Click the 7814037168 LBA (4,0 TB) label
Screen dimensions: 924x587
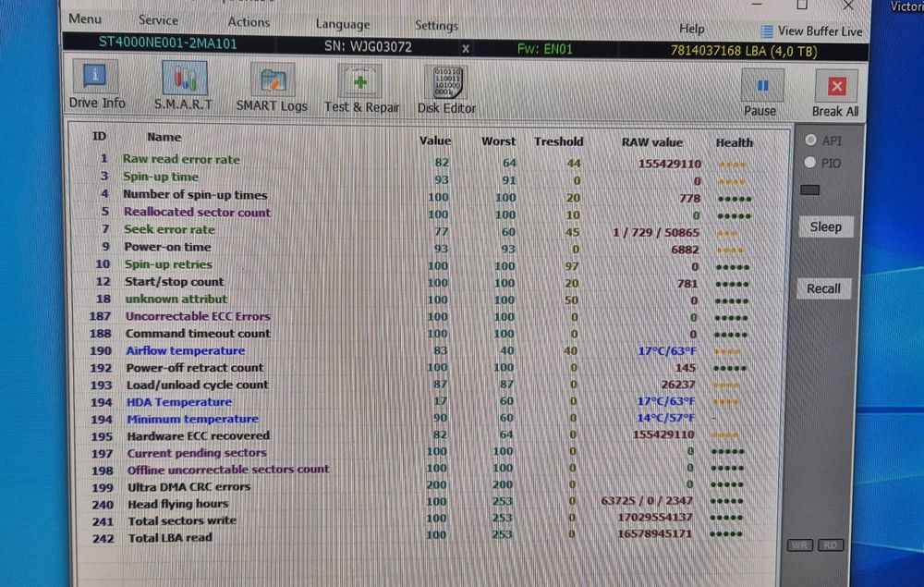(744, 51)
